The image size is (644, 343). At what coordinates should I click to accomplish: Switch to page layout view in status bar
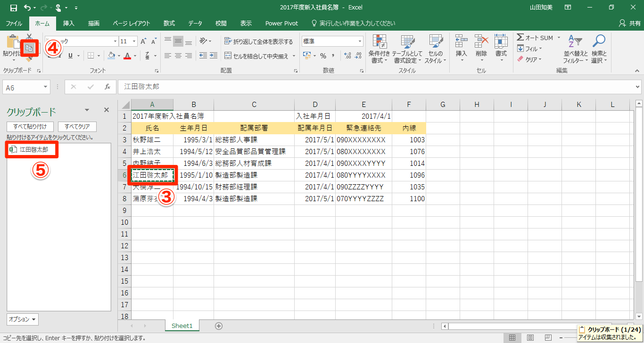coord(530,337)
